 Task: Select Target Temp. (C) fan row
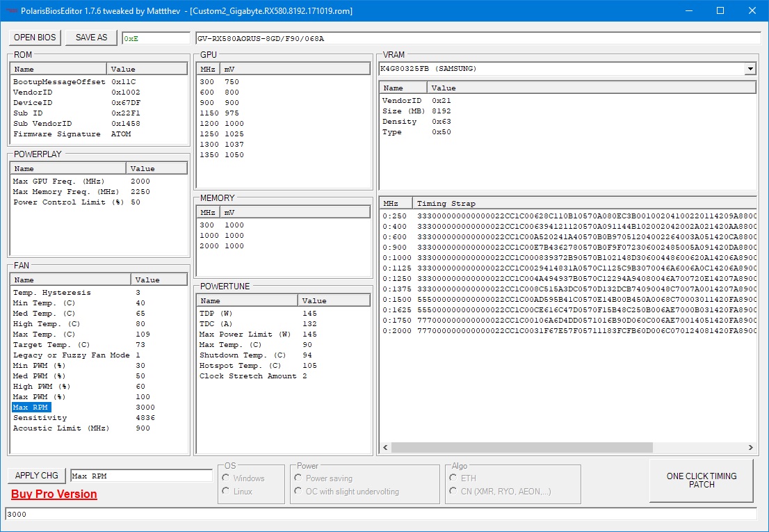tap(98, 345)
